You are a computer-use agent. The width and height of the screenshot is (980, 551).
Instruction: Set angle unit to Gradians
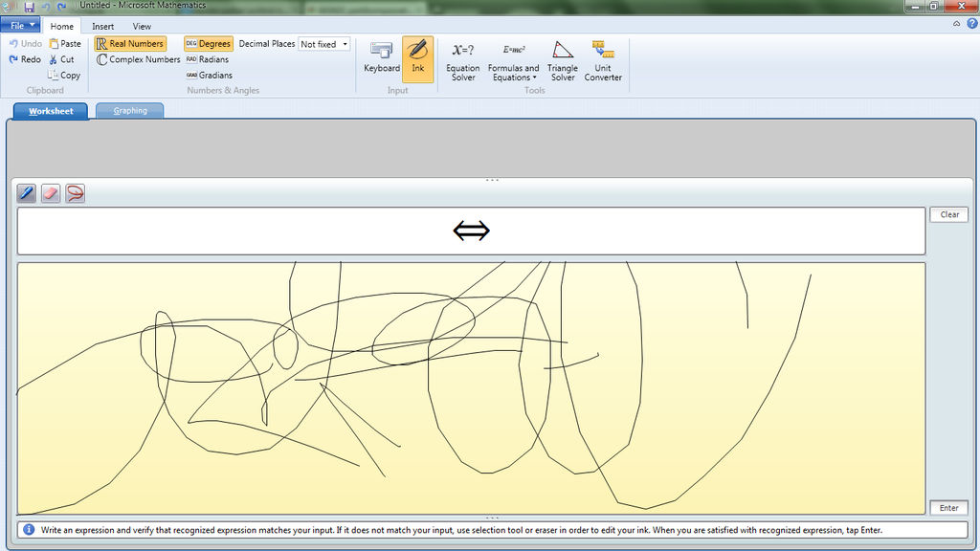click(210, 75)
